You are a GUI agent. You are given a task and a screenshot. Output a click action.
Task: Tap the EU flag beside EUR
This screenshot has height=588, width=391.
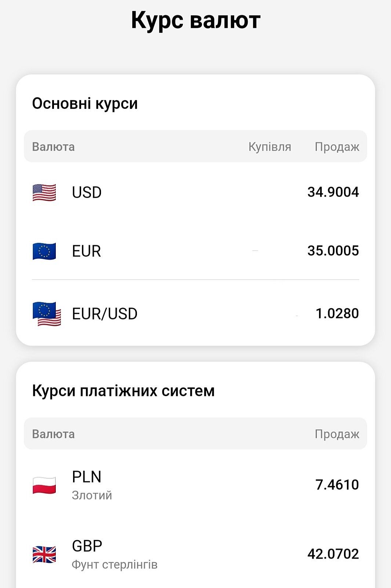tap(44, 251)
